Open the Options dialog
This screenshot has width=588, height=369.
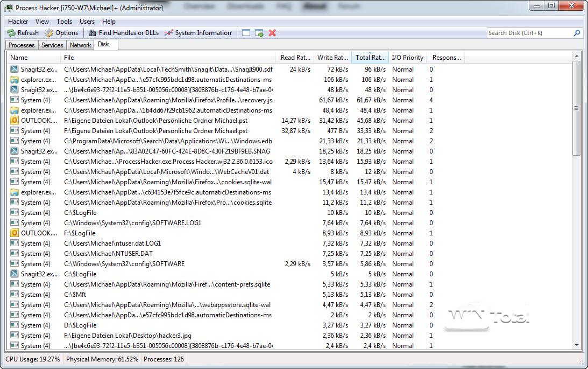point(61,33)
